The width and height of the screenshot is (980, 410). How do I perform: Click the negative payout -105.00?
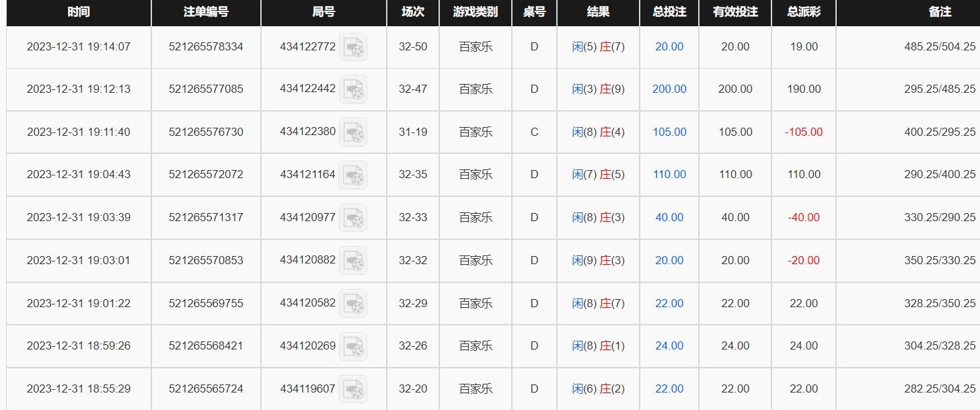click(x=804, y=132)
